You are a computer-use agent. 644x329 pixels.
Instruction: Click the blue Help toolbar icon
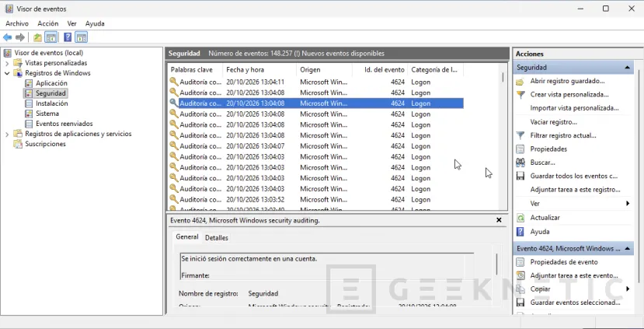coord(68,37)
